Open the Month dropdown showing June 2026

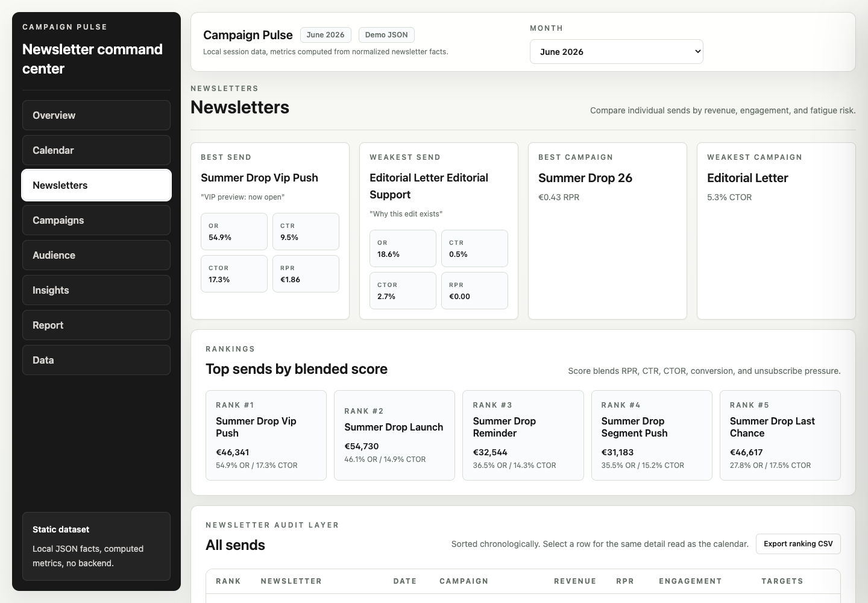coord(617,52)
